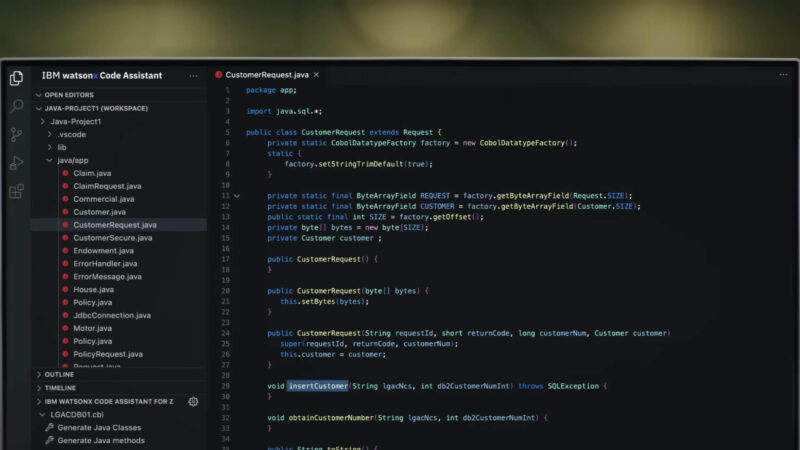This screenshot has height=450, width=800.
Task: Open editor more actions ellipsis at top right
Action: pyautogui.click(x=782, y=75)
